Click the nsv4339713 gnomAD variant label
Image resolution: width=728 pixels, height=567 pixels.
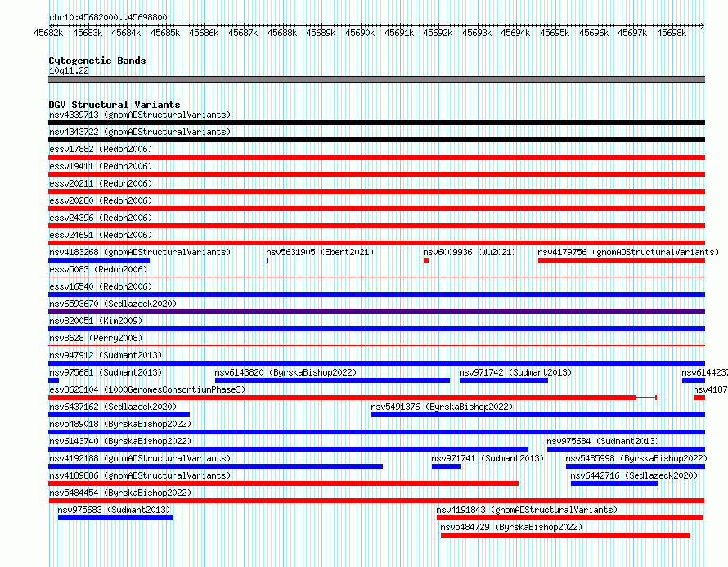tap(140, 115)
